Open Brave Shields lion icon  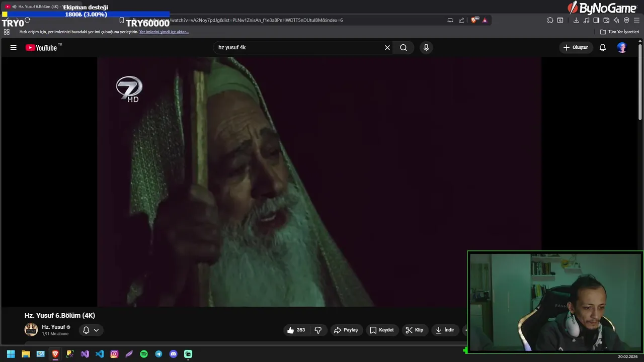(474, 20)
